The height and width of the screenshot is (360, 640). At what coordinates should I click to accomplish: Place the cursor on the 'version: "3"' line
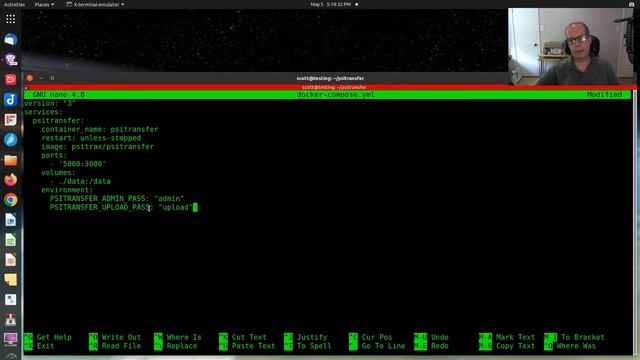coord(50,103)
